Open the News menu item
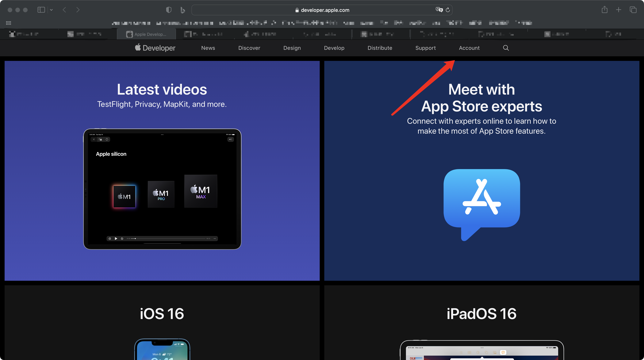This screenshot has width=644, height=360. 208,48
